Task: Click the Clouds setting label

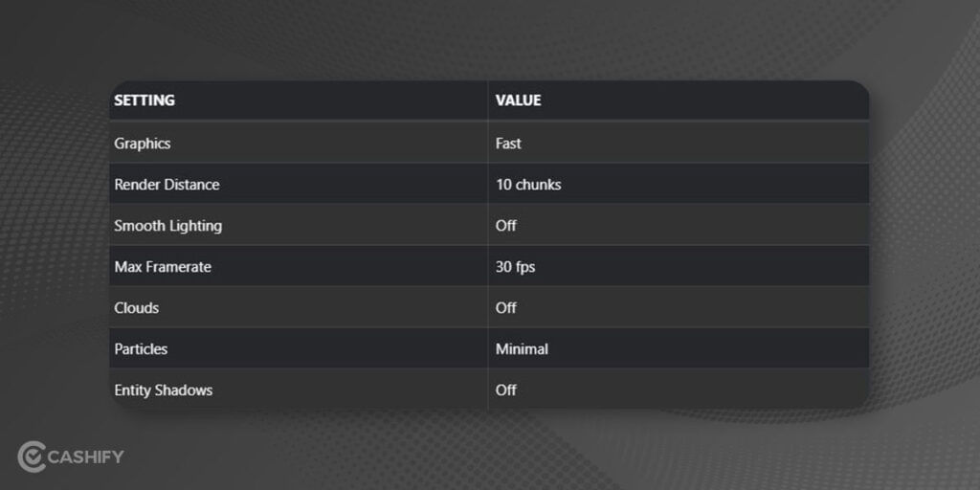Action: click(136, 308)
